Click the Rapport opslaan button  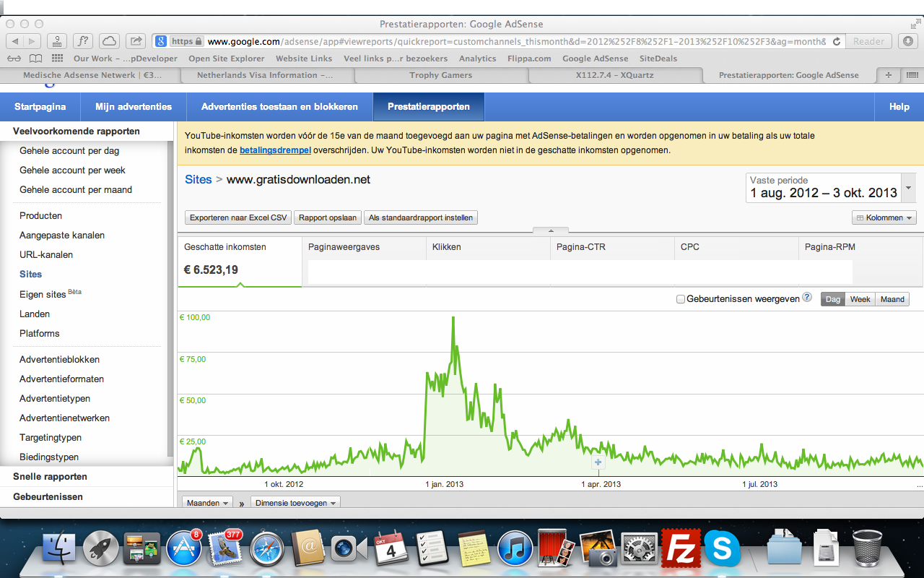point(328,217)
